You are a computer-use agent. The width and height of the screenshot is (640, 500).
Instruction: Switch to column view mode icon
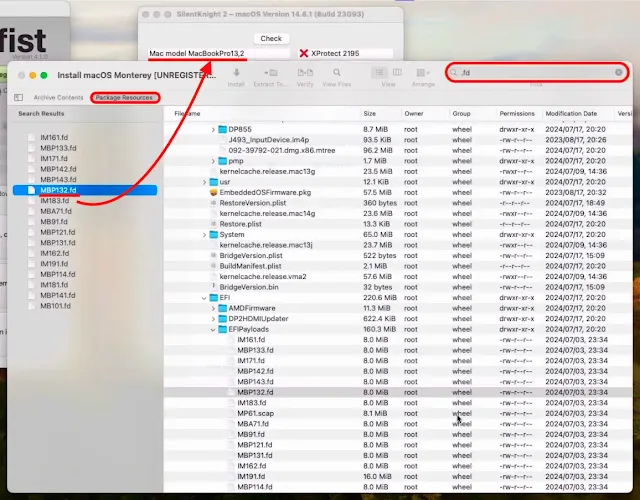click(x=397, y=73)
